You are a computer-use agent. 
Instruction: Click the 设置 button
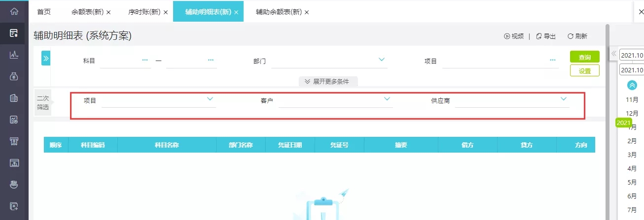[585, 70]
